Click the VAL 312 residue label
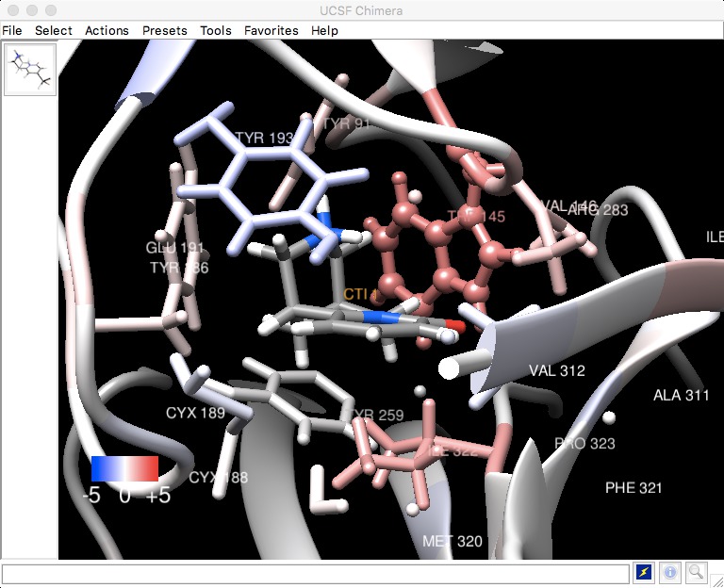724x588 pixels. coord(557,371)
